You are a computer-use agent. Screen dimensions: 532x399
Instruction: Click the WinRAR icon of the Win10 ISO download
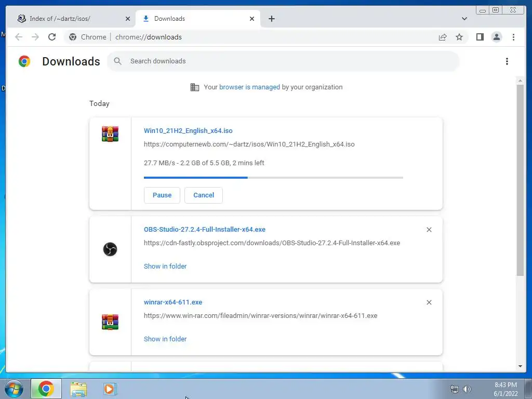[110, 134]
